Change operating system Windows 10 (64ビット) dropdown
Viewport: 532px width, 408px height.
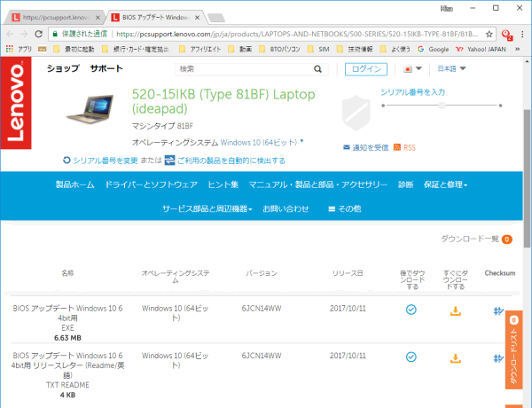(x=262, y=142)
